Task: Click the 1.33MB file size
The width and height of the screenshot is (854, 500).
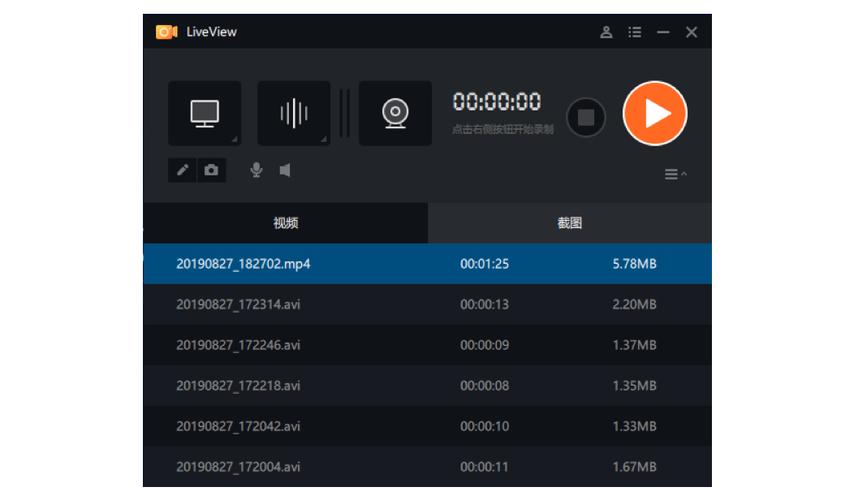Action: click(x=634, y=426)
